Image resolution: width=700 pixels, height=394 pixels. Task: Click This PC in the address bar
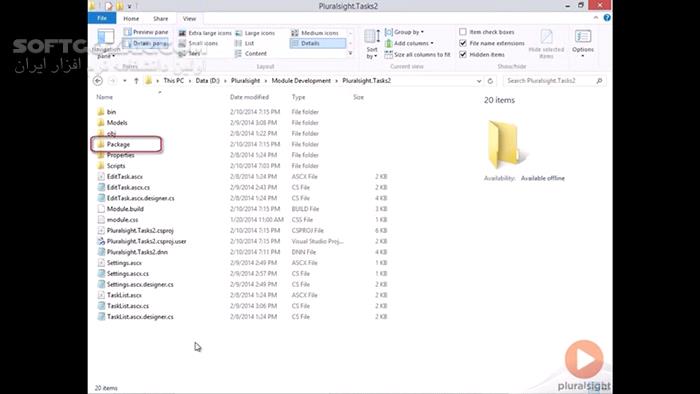(x=173, y=81)
